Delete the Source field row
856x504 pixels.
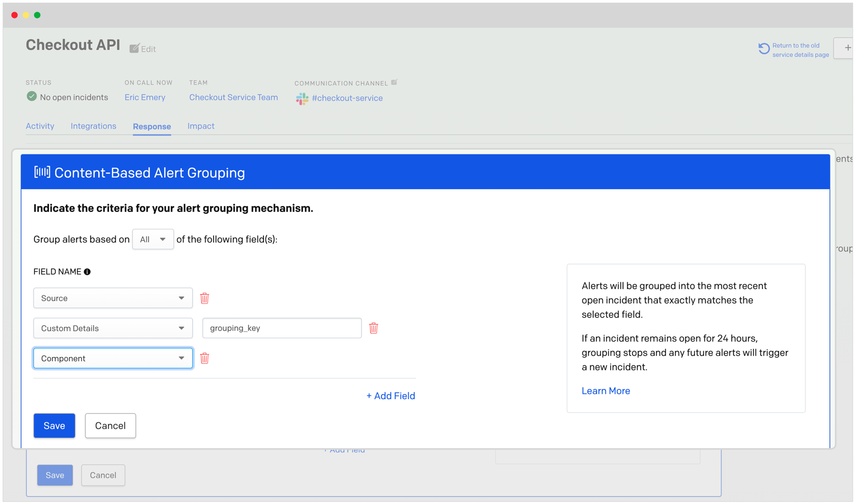click(x=205, y=298)
